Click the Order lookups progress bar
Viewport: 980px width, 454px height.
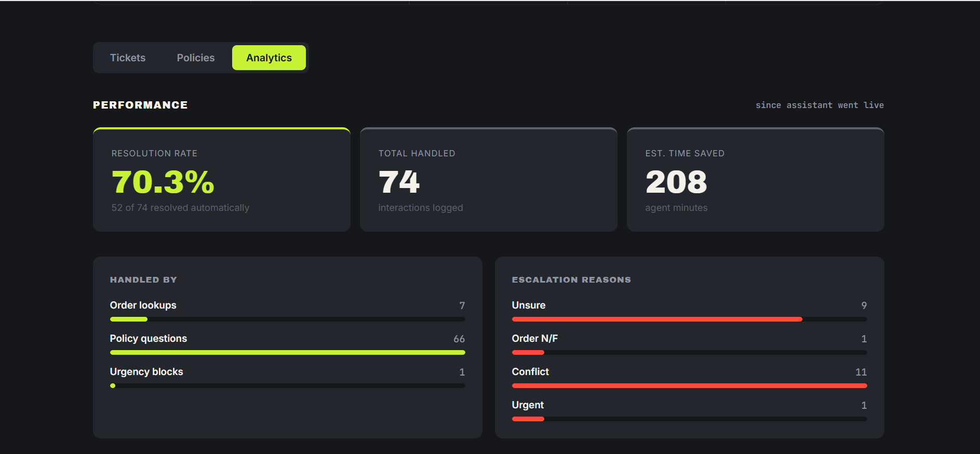[x=288, y=319]
